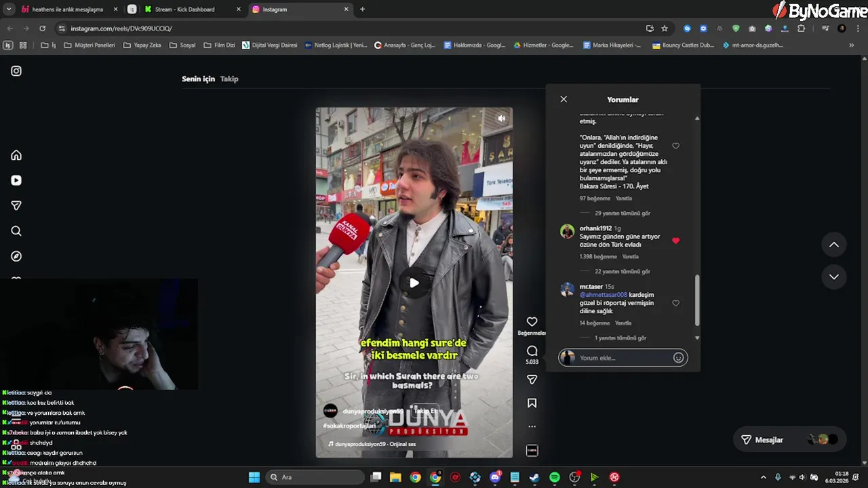Open Explore compass icon
Viewport: 868px width, 488px height.
coord(16,256)
